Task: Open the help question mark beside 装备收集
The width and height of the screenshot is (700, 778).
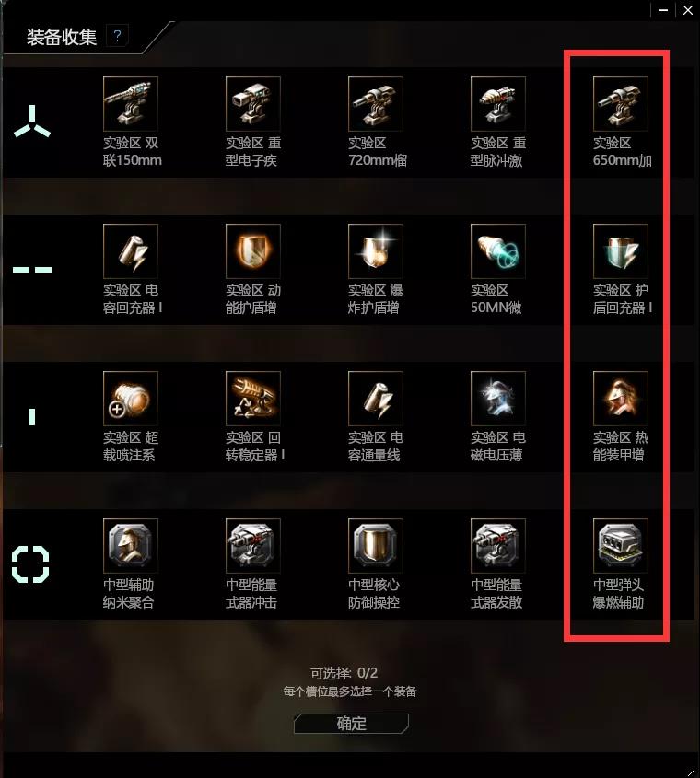Action: point(117,36)
